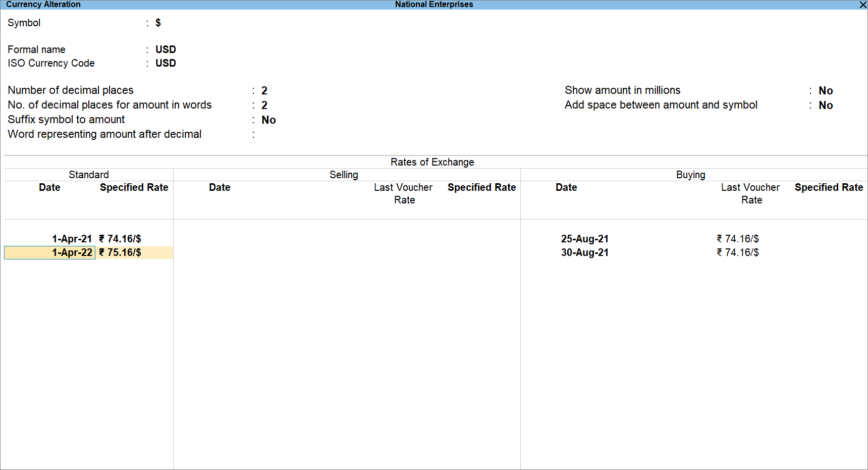Image resolution: width=868 pixels, height=470 pixels.
Task: Click the Buying column header
Action: 691,175
